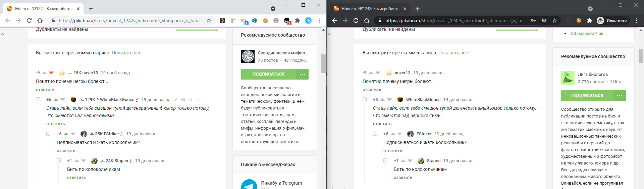Image resolution: width=644 pixels, height=189 pixels.
Task: Open three-dots menu beside left ПОДПИСАТЬСЯ button
Action: [302, 74]
